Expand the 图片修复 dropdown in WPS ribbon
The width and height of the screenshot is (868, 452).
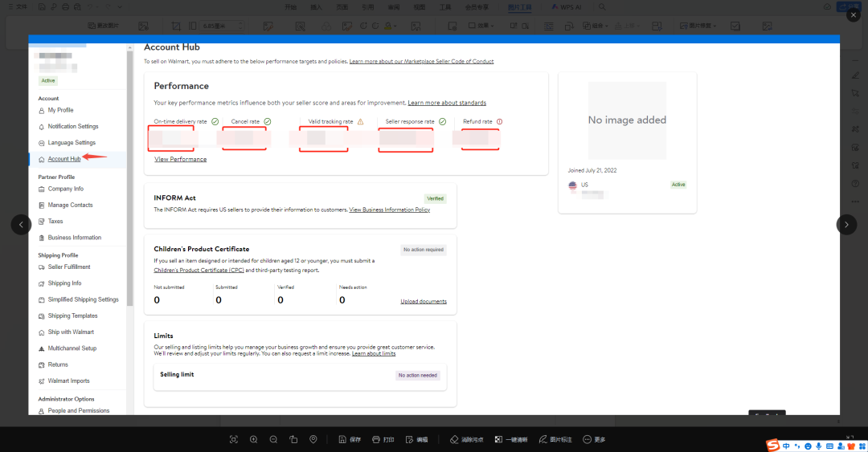click(x=698, y=26)
